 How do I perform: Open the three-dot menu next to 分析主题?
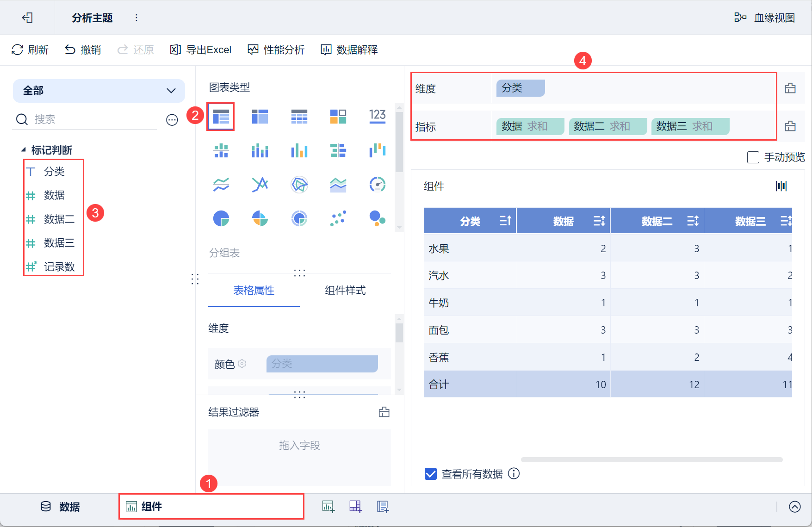click(x=136, y=18)
